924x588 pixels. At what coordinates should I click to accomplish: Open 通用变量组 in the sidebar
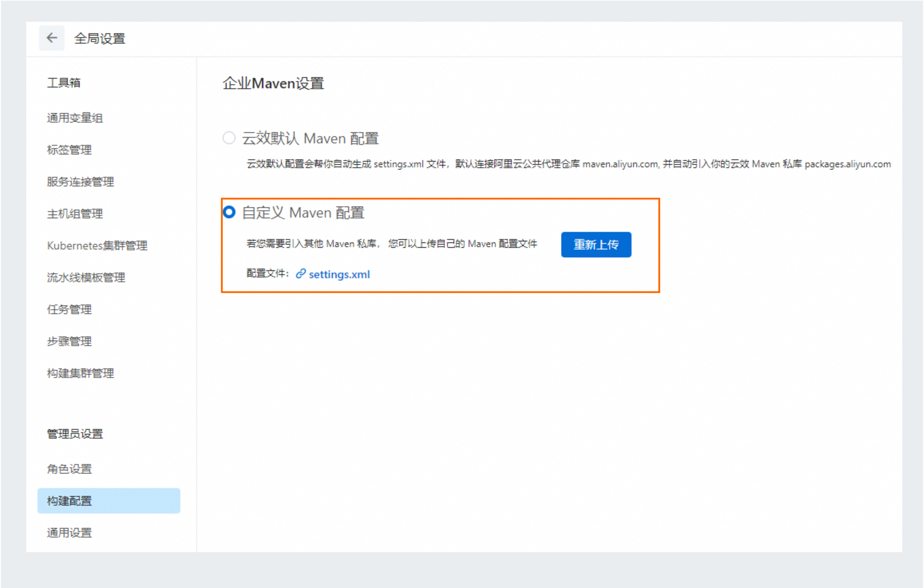click(75, 118)
